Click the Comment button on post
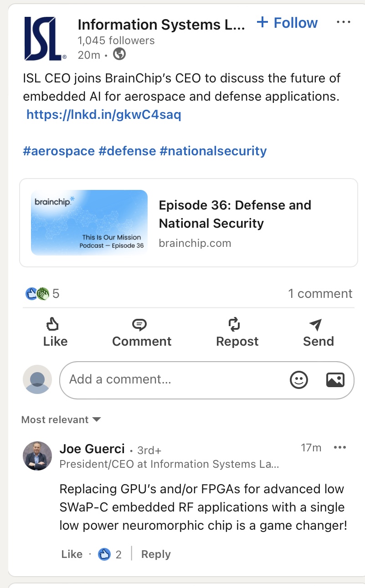The height and width of the screenshot is (588, 365). 142,333
